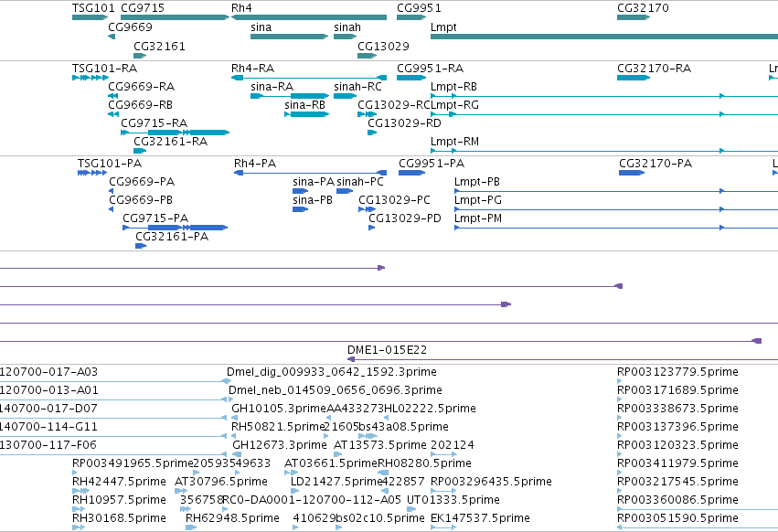Select the Rh4-RA transcript
778x532 pixels.
[x=309, y=78]
